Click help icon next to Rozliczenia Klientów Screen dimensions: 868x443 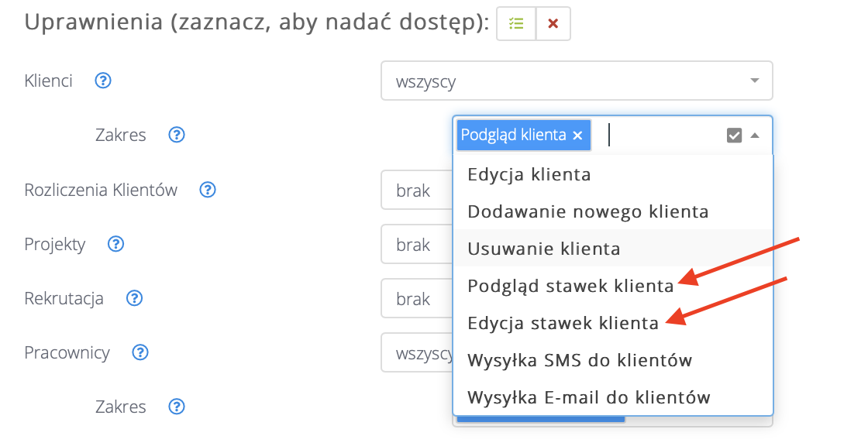click(x=207, y=190)
